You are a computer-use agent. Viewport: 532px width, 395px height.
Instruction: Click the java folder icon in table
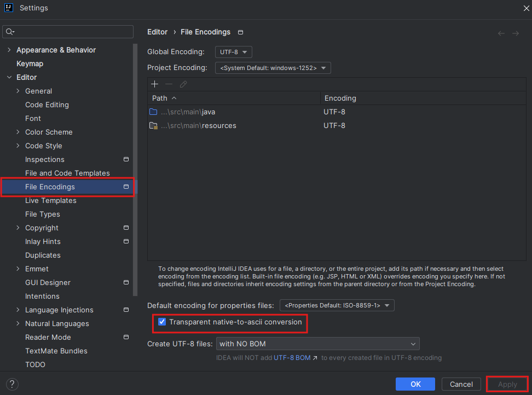pyautogui.click(x=153, y=112)
